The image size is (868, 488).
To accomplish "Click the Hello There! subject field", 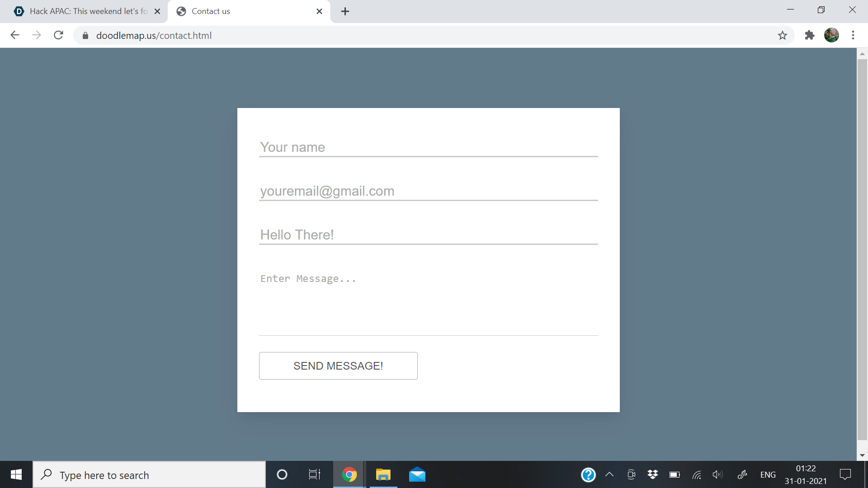I will (x=428, y=235).
